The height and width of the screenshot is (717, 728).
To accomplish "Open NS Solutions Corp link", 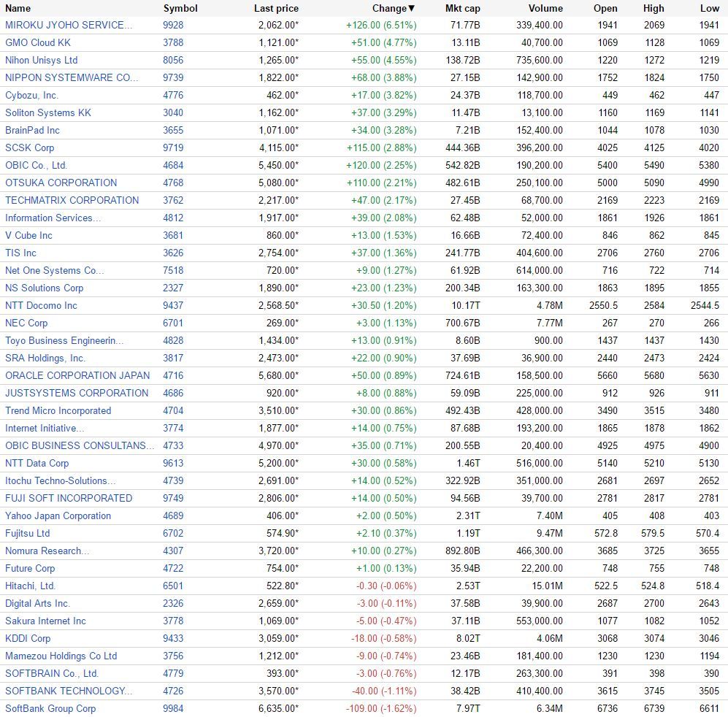I will coord(44,288).
